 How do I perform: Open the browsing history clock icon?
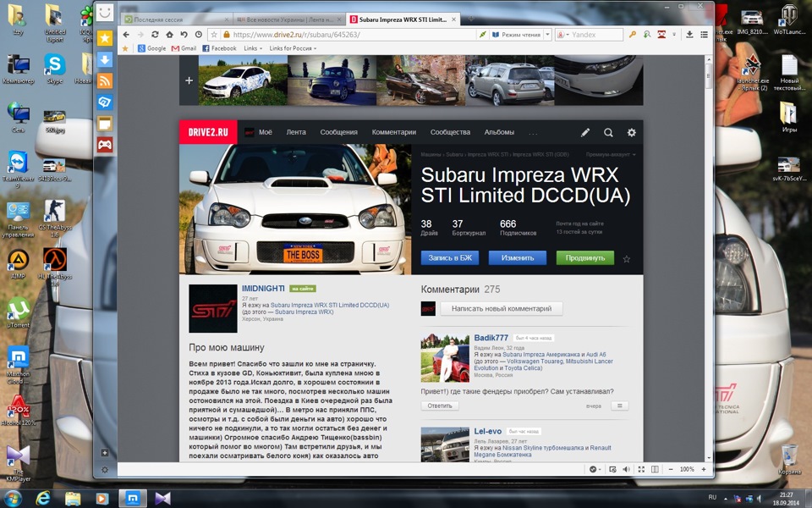point(198,34)
